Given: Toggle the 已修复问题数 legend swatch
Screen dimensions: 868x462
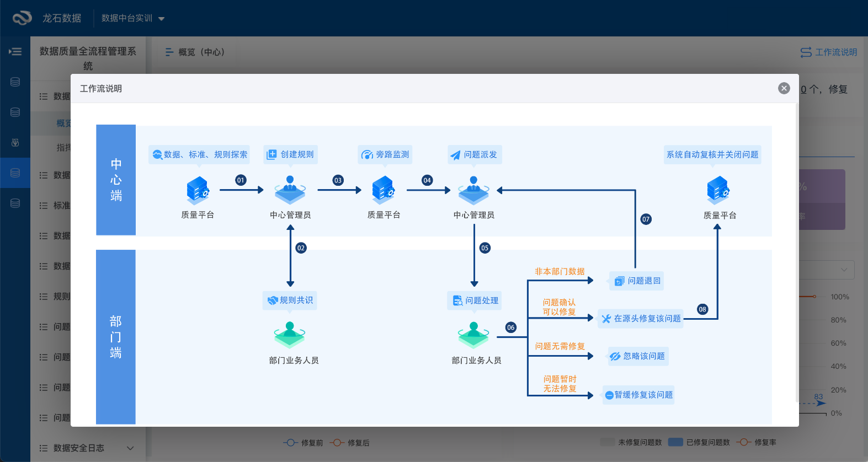Looking at the screenshot, I should pos(676,442).
